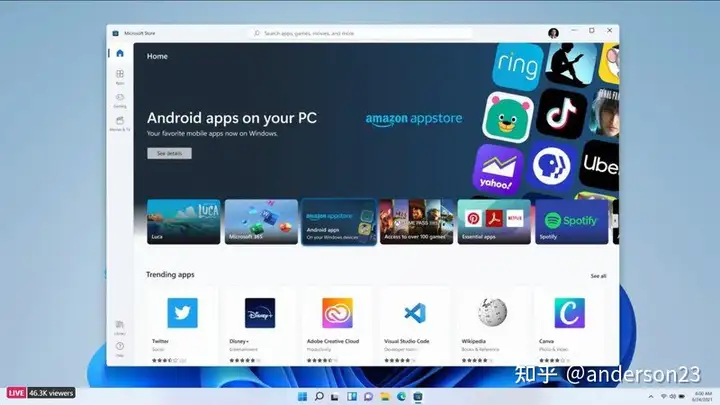The image size is (720, 405).
Task: Open the Canva app icon
Action: tap(569, 313)
